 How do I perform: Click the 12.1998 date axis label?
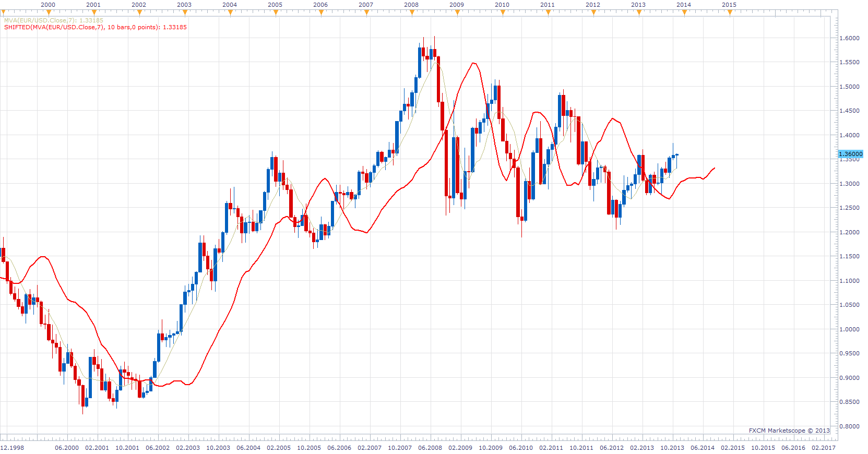pos(12,448)
